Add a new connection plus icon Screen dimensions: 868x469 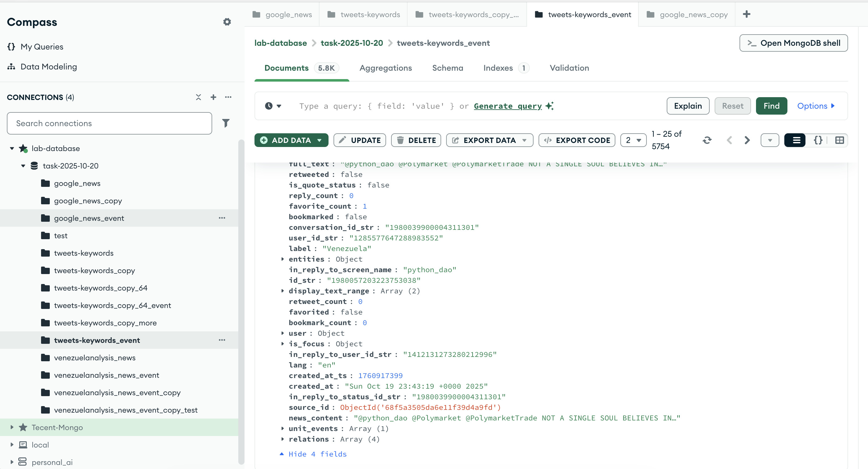coord(213,97)
